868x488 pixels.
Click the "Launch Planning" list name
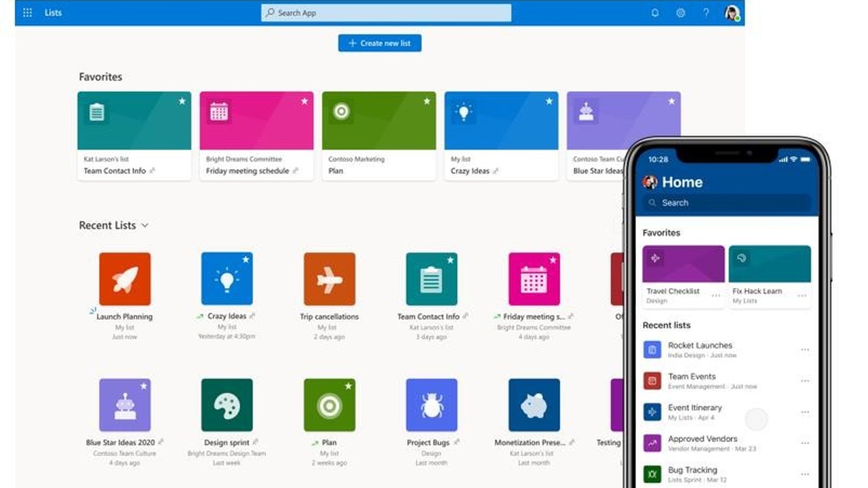(125, 317)
